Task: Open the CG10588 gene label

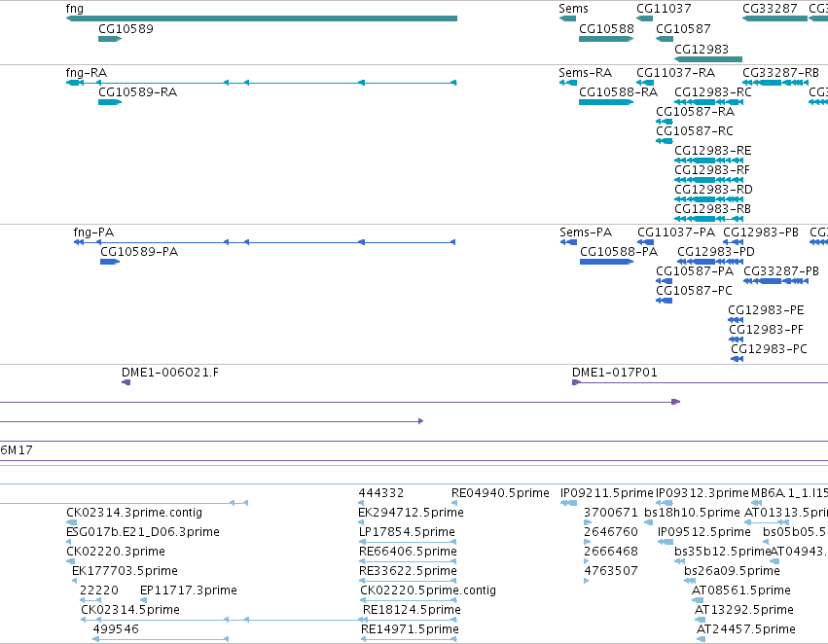Action: (x=606, y=29)
